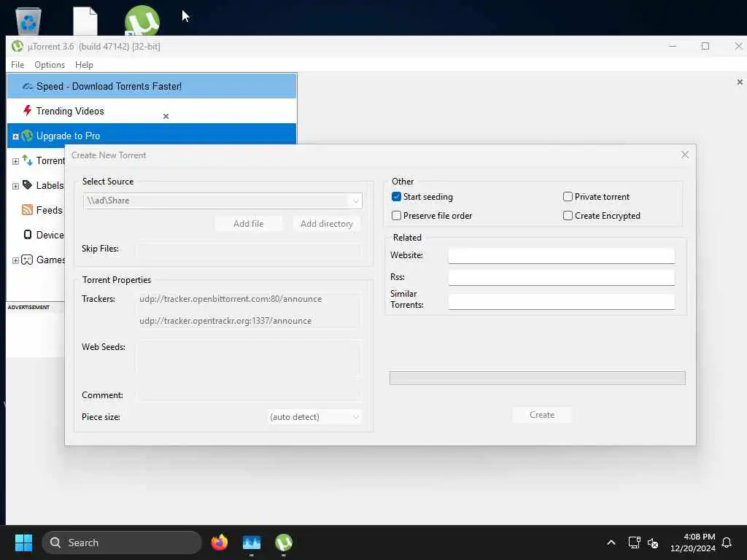Click the Add file button
Image resolution: width=747 pixels, height=560 pixels.
(x=248, y=224)
